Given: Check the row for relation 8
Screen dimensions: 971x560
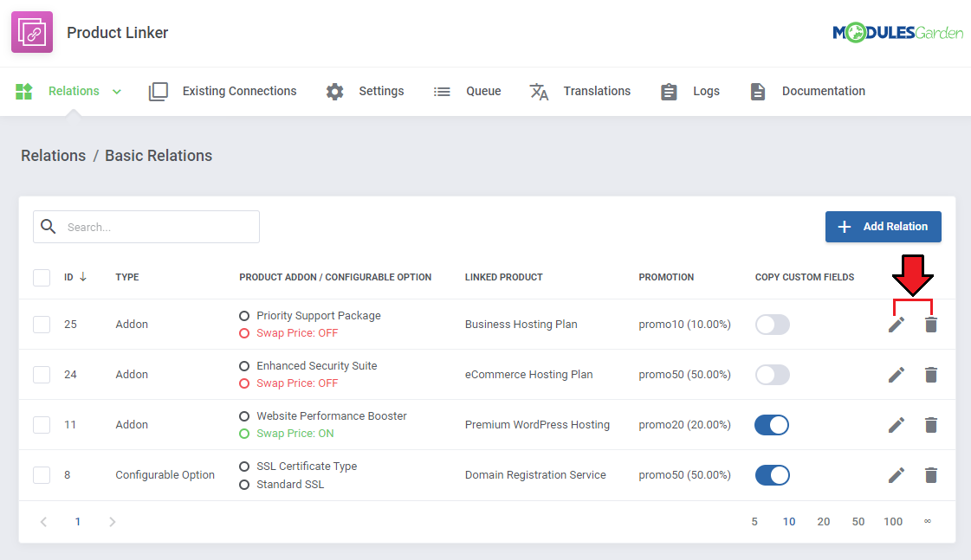Looking at the screenshot, I should [42, 475].
